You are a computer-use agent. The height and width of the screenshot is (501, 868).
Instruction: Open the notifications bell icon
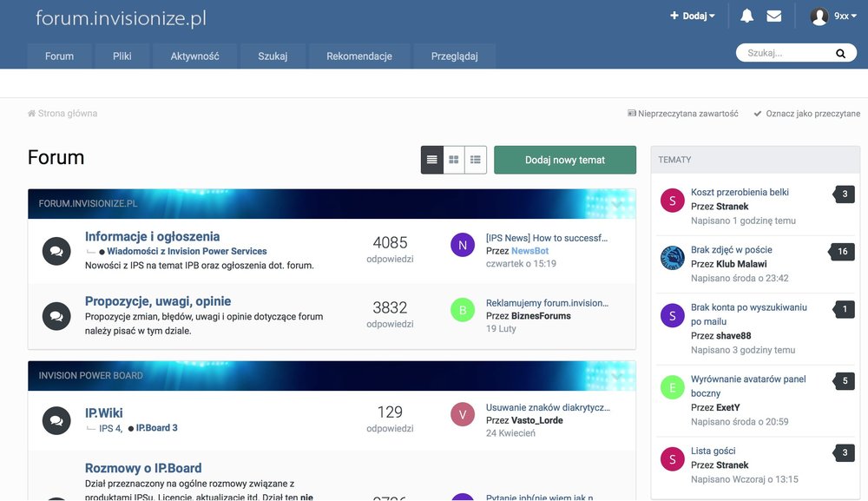[x=746, y=16]
